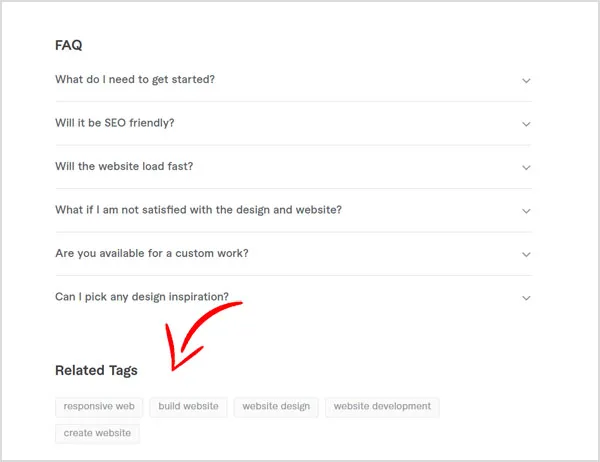Select the "website development" tag

(x=382, y=406)
